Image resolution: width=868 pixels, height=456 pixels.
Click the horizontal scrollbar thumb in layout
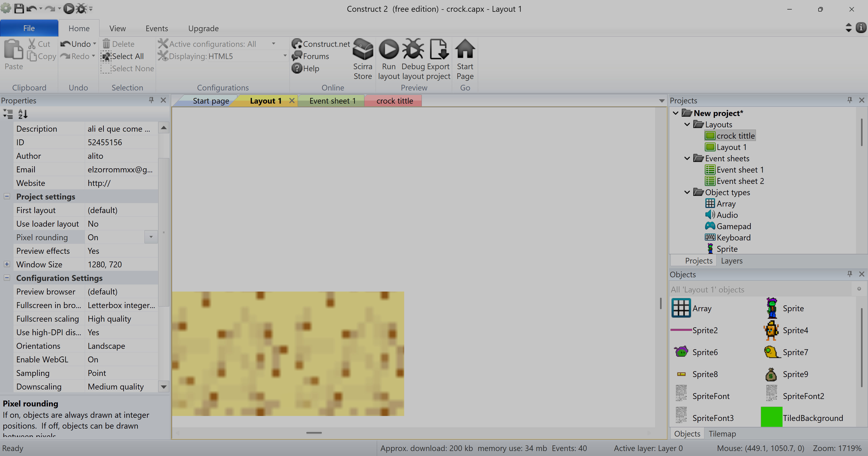click(314, 432)
